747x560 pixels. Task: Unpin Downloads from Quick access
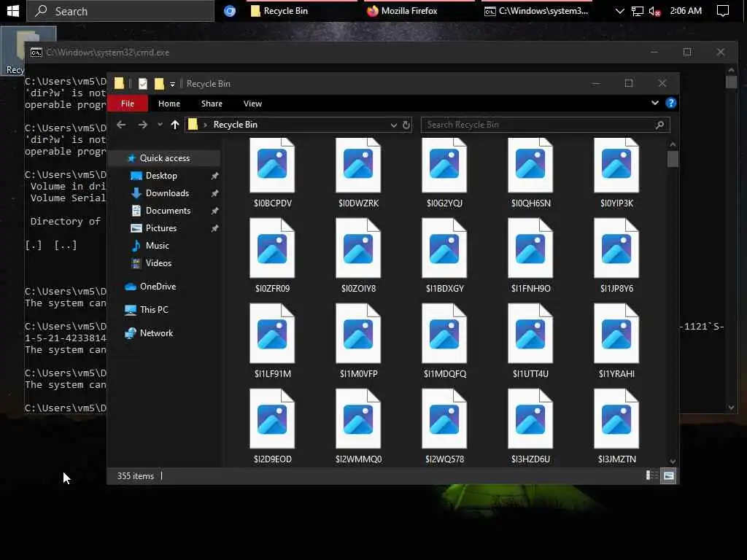tap(215, 193)
